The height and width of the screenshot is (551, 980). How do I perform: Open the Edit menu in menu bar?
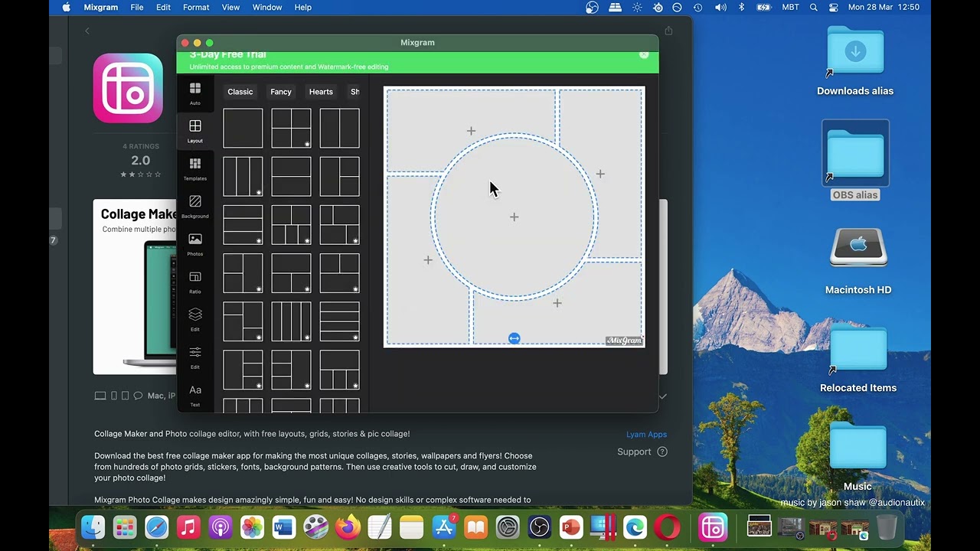click(x=164, y=7)
